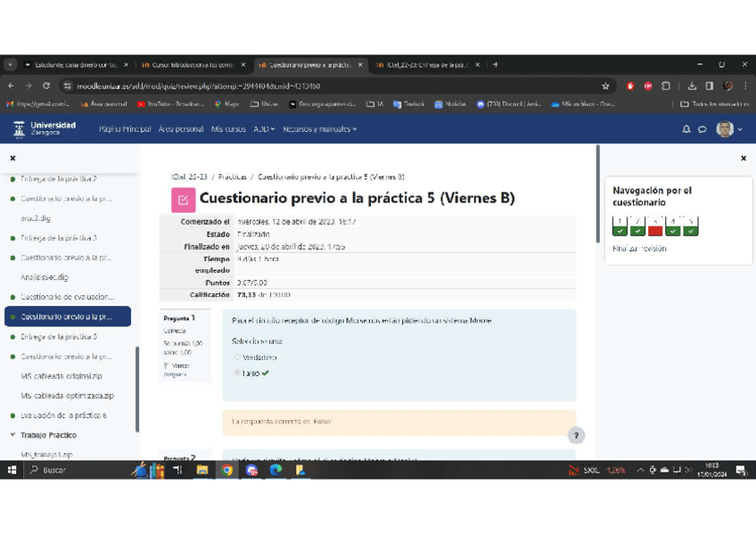The width and height of the screenshot is (756, 534).
Task: Open Google Chrome from the taskbar
Action: [x=226, y=470]
